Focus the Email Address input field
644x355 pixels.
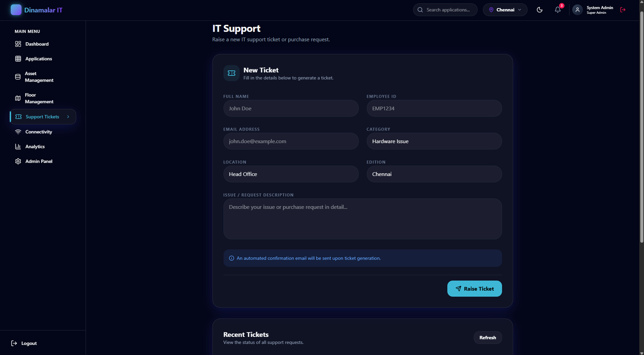click(291, 141)
